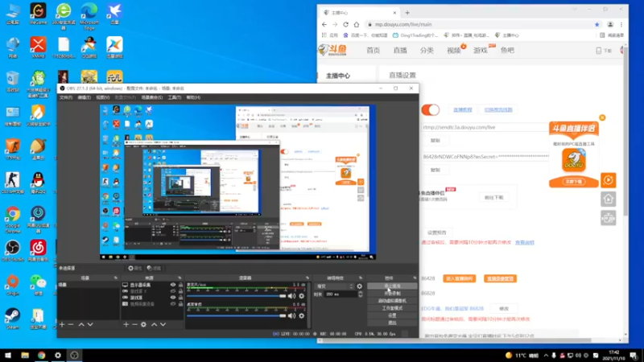This screenshot has height=362, width=644.
Task: Open File Explorer from taskbar
Action: [25, 355]
